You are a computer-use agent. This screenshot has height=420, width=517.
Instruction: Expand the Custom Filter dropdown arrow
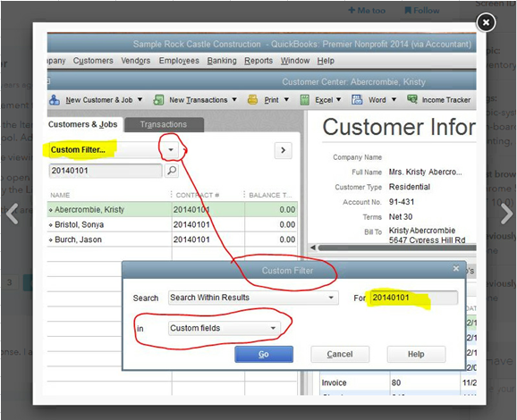(x=171, y=150)
